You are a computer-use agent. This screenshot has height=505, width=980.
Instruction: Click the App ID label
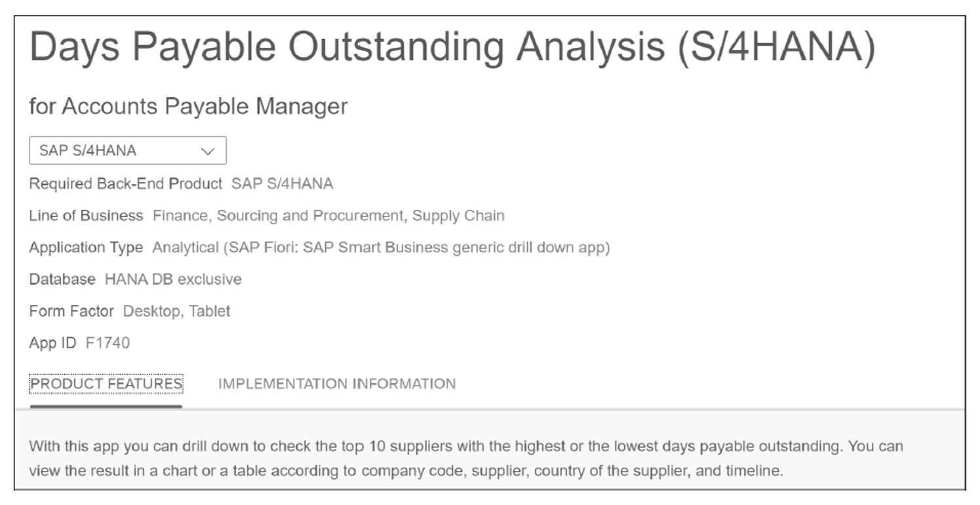[52, 343]
